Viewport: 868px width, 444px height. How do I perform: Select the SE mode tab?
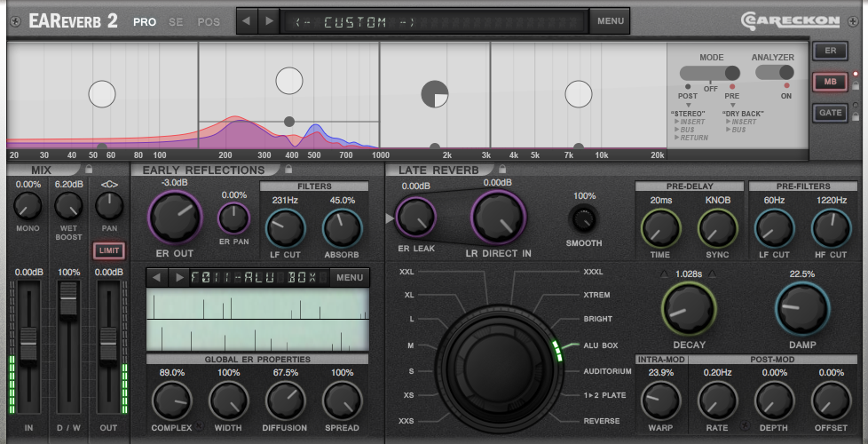(176, 22)
